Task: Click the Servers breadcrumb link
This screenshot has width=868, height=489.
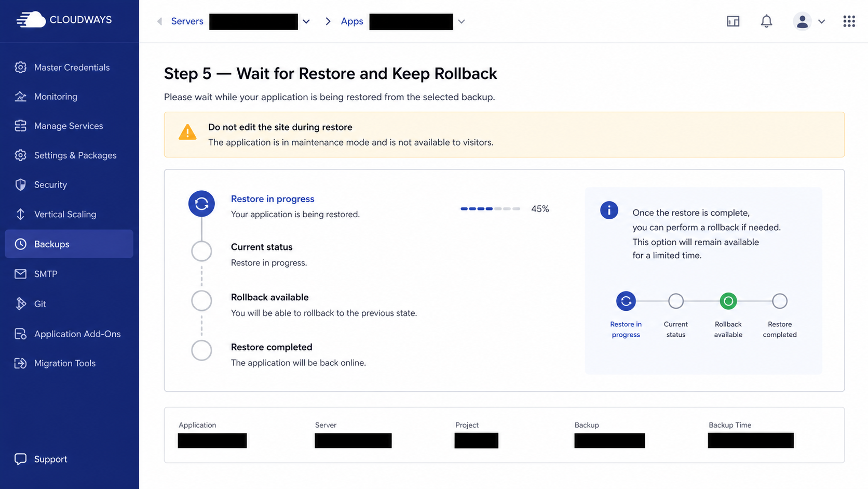Action: (187, 21)
